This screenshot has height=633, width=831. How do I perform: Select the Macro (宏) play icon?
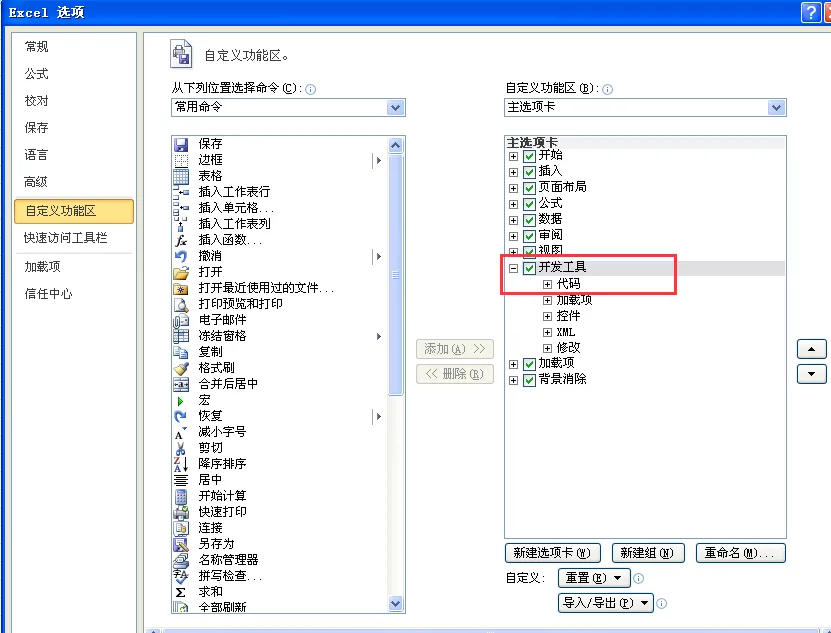pos(181,401)
